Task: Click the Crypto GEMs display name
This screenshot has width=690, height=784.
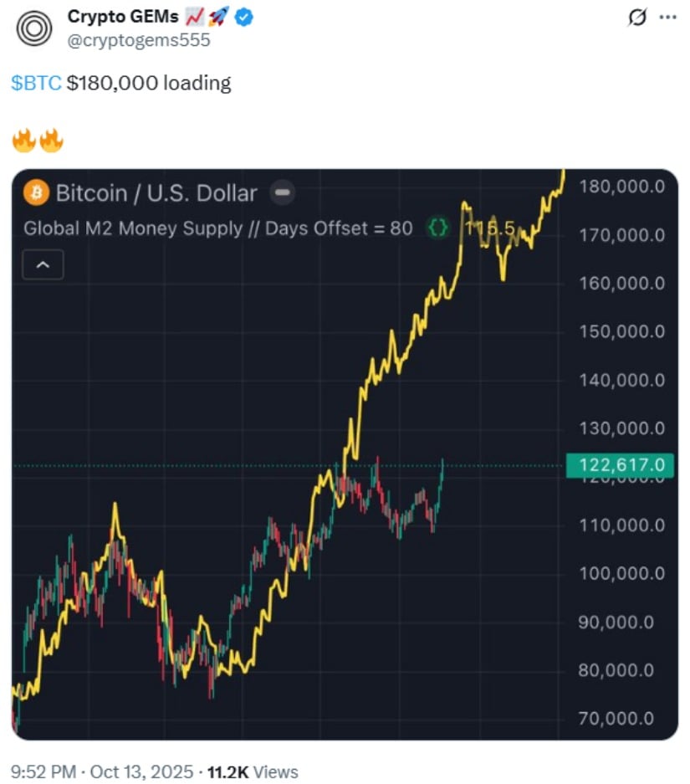Action: (123, 18)
